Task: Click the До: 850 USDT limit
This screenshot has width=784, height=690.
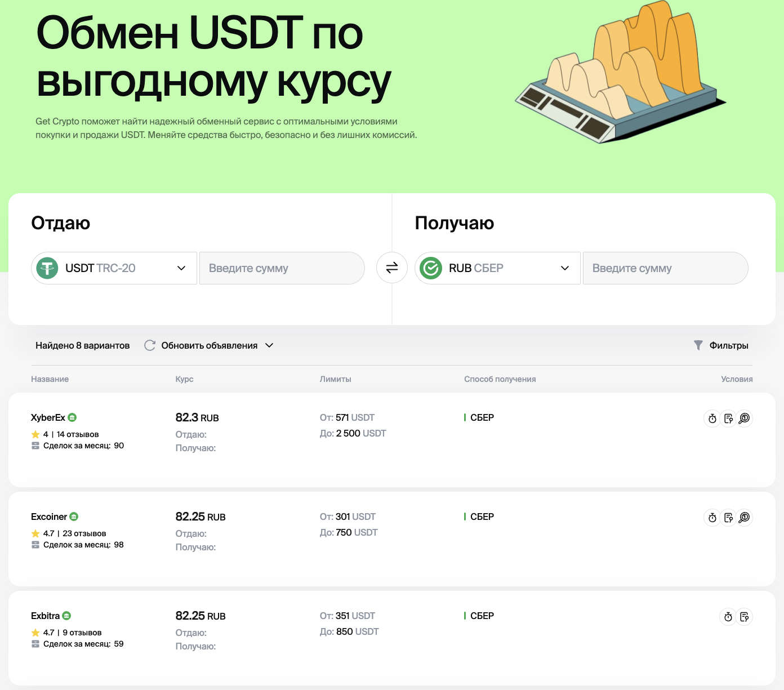Action: [349, 631]
